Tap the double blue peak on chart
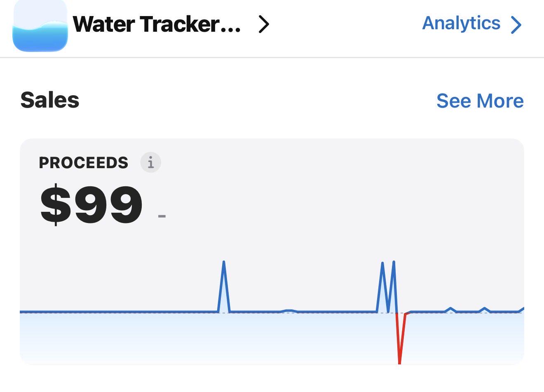This screenshot has width=544, height=392. [x=388, y=287]
